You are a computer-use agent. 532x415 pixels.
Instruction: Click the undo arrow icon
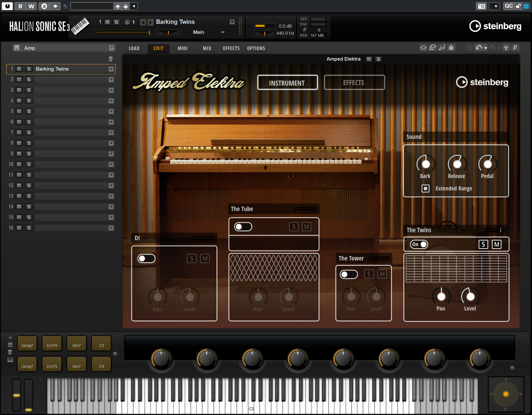pyautogui.click(x=479, y=48)
